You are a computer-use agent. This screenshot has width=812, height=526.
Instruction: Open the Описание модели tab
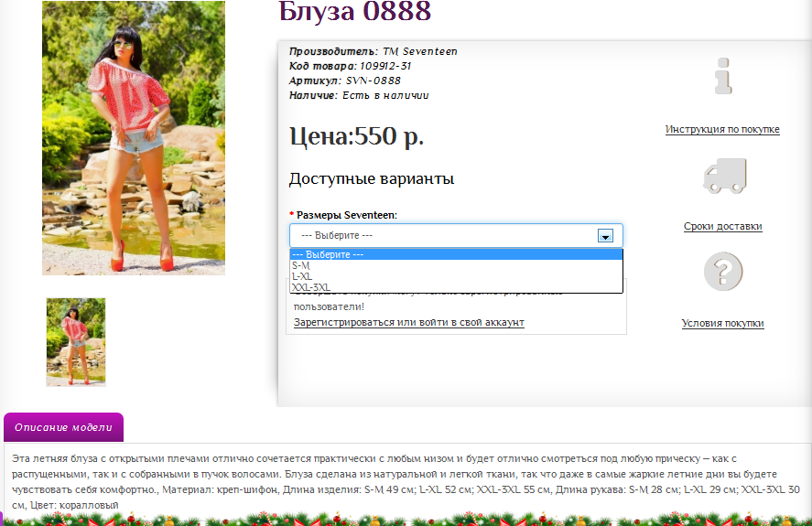click(63, 427)
